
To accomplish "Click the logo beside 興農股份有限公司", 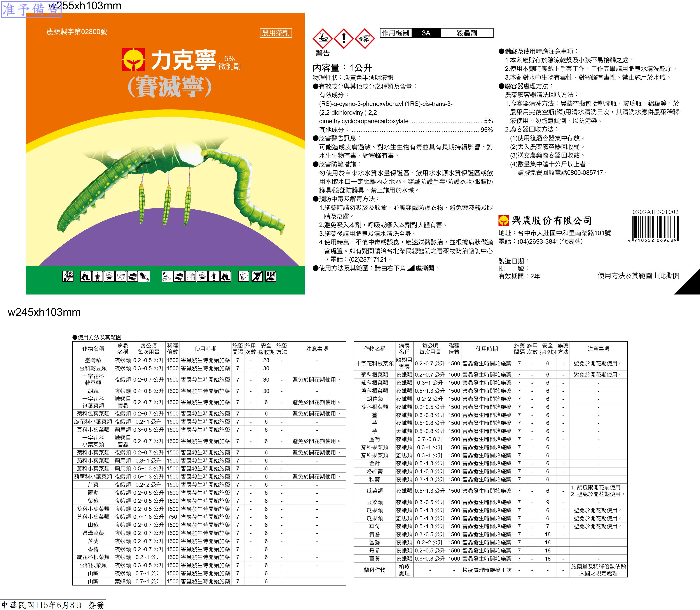I will click(x=504, y=221).
